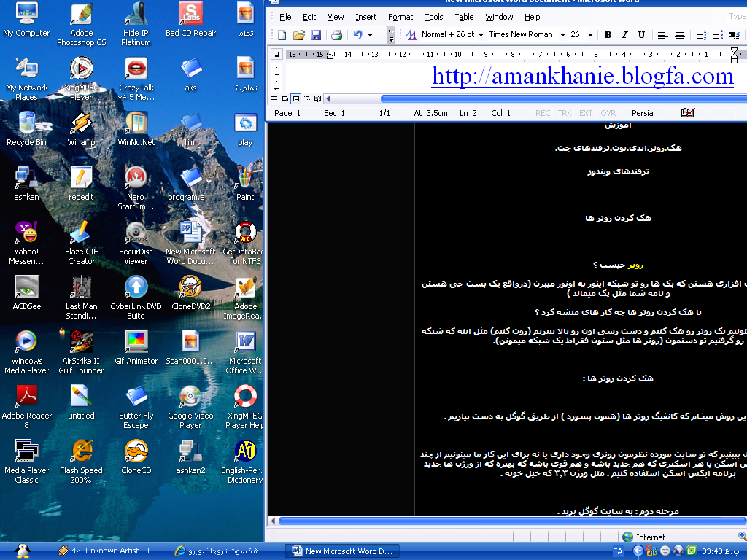Toggle Align Left paragraph alignment
The width and height of the screenshot is (747, 560).
pyautogui.click(x=662, y=35)
